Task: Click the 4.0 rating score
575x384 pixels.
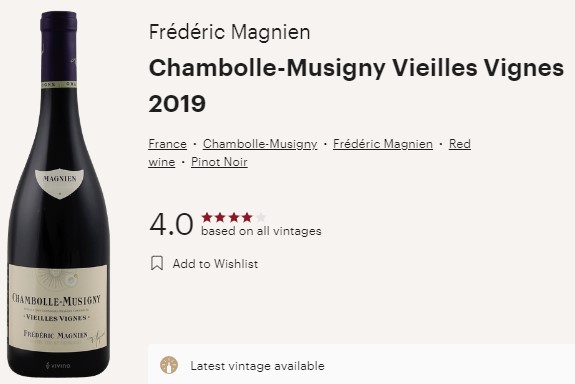Action: (x=171, y=224)
